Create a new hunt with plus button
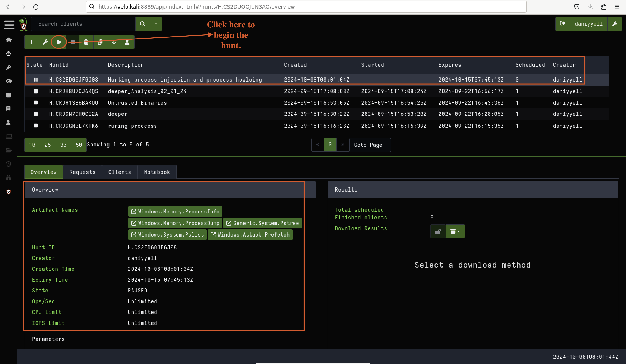This screenshot has width=626, height=364. click(x=31, y=42)
